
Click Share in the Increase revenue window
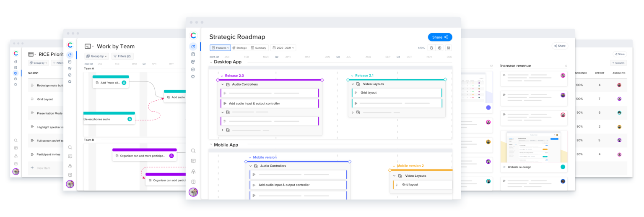pos(560,46)
